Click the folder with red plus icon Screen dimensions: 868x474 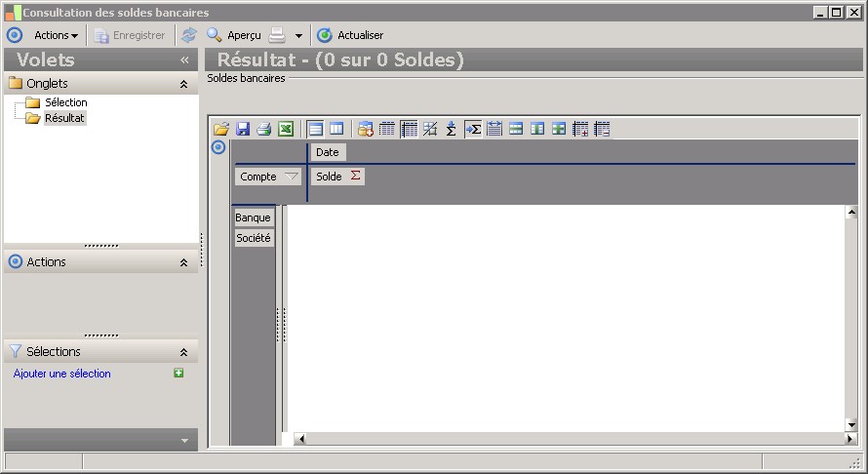point(366,129)
